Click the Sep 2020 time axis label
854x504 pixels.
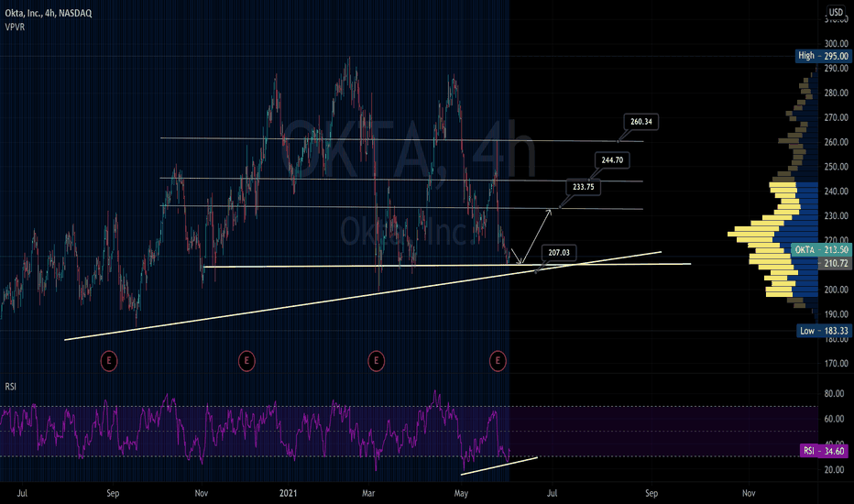tap(112, 493)
